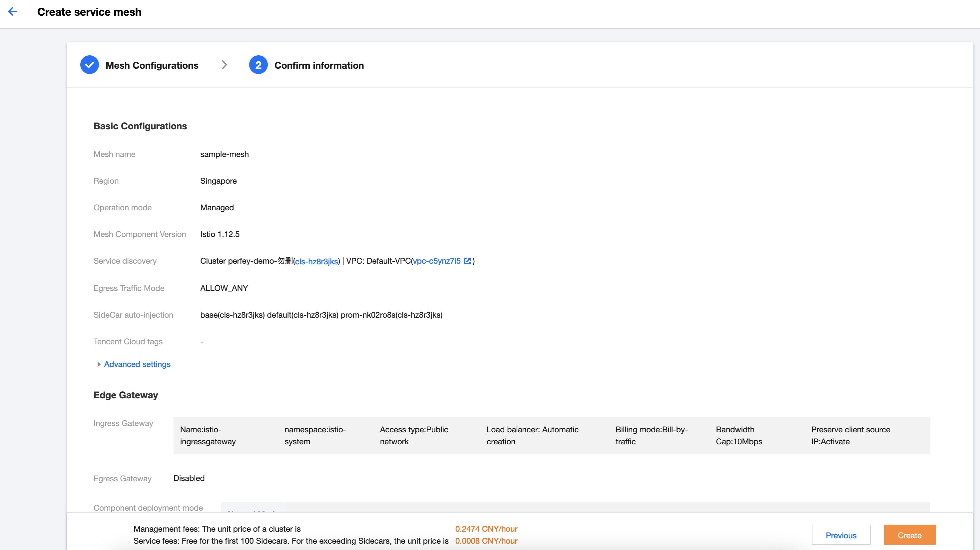Click the Previous button
This screenshot has width=980, height=550.
click(841, 535)
